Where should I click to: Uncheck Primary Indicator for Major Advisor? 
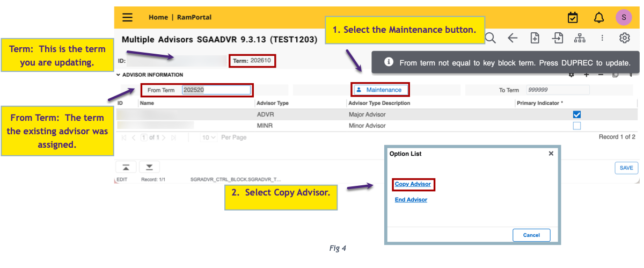click(577, 114)
